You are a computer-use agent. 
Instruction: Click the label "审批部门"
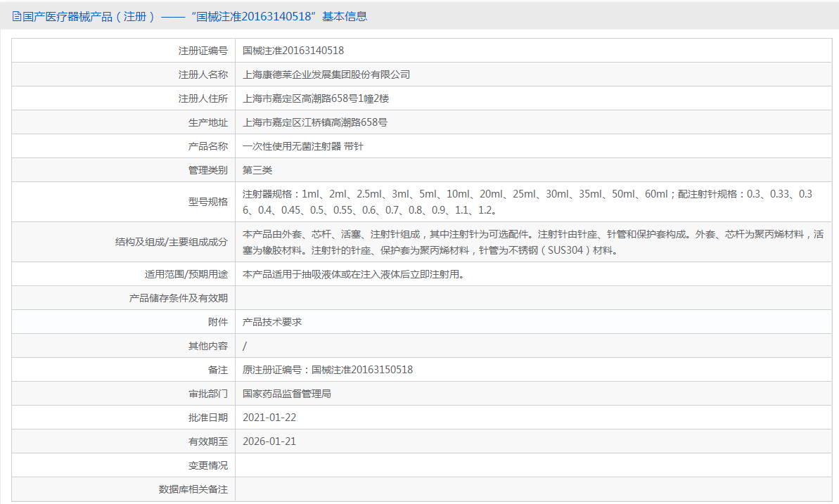[207, 394]
